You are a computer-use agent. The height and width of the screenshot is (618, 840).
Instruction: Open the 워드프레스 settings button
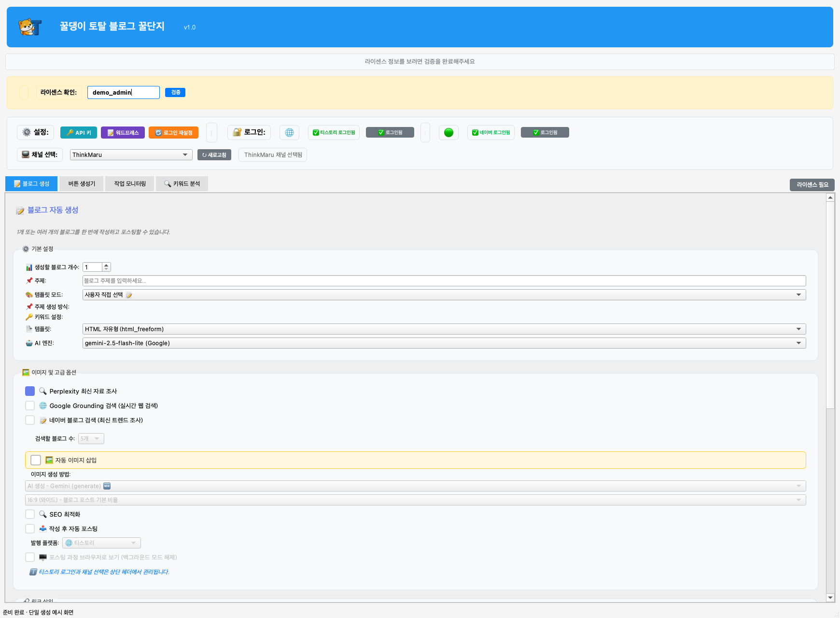pyautogui.click(x=123, y=132)
